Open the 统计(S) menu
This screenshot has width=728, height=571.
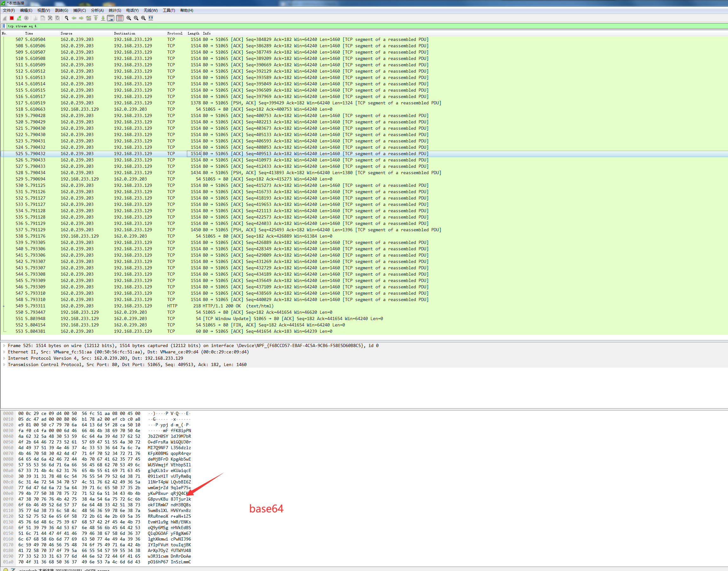click(115, 10)
